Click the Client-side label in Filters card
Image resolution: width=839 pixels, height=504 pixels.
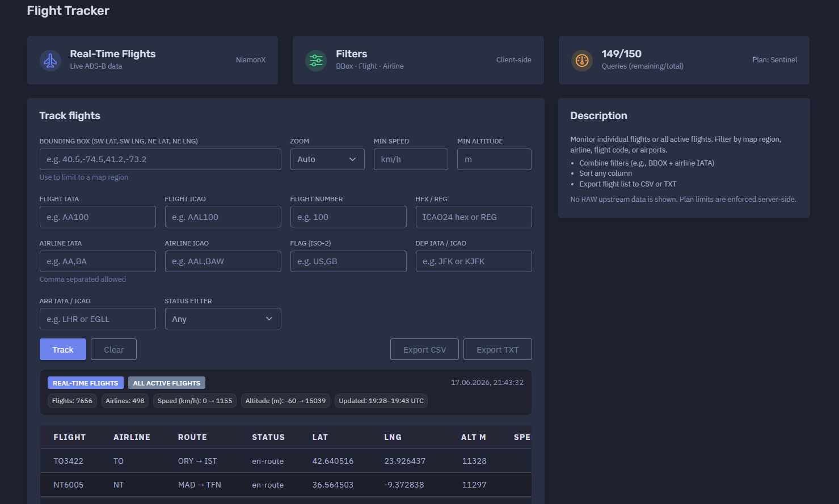point(514,60)
